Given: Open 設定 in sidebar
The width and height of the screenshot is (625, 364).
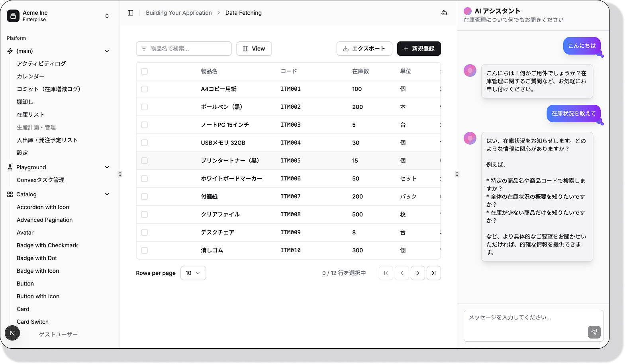Looking at the screenshot, I should (x=22, y=153).
